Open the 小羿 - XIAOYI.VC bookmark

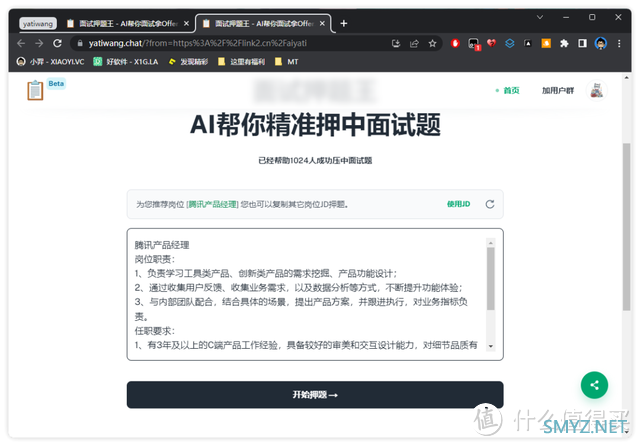pyautogui.click(x=51, y=62)
